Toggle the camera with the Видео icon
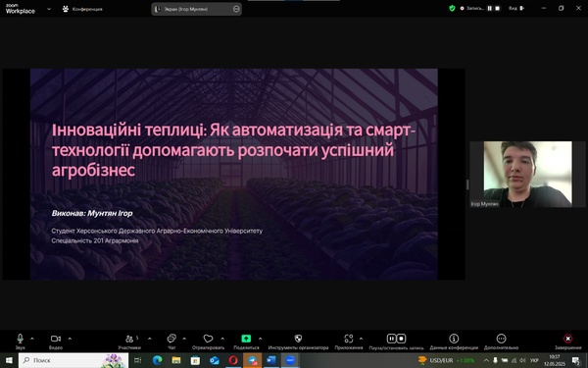The image size is (588, 368). pyautogui.click(x=56, y=339)
